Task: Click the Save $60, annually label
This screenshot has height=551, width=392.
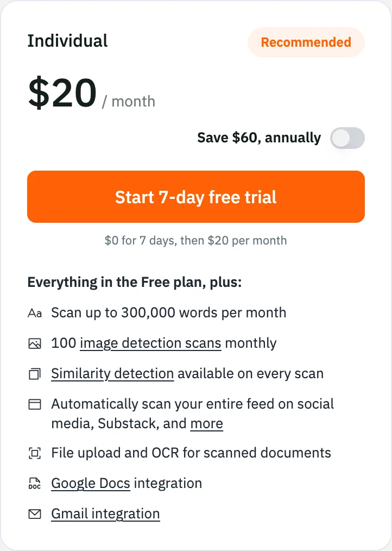Action: click(259, 138)
